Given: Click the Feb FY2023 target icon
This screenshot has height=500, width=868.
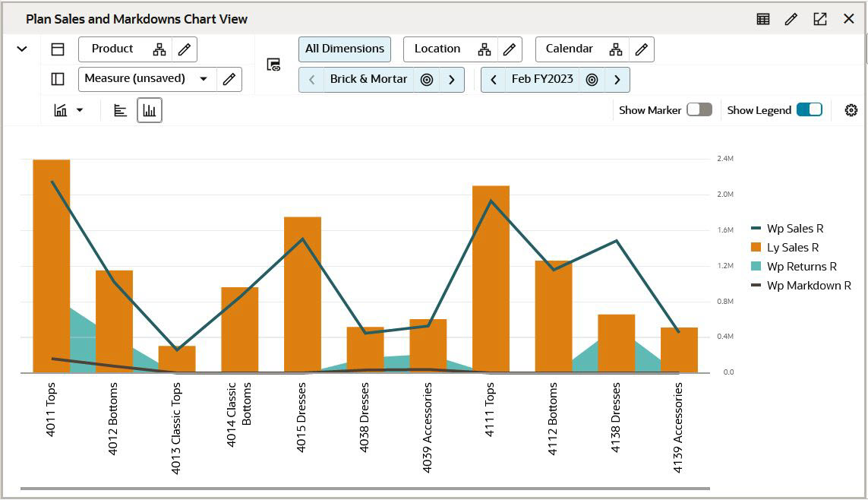Looking at the screenshot, I should coord(592,80).
